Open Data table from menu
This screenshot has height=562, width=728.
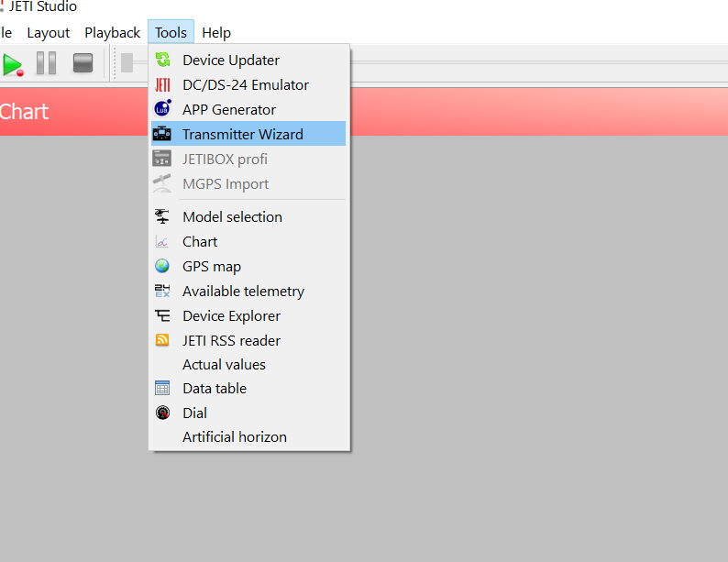(x=248, y=389)
